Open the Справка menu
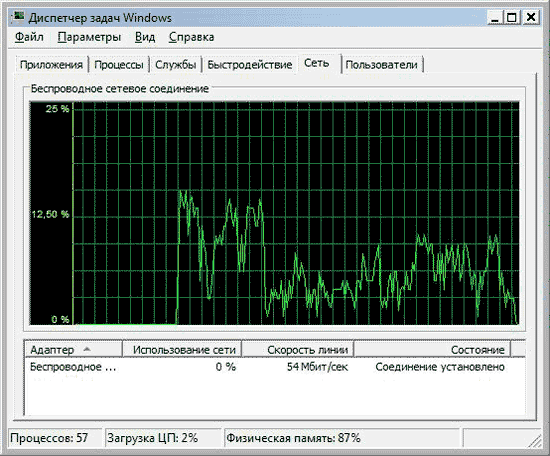 pyautogui.click(x=191, y=37)
